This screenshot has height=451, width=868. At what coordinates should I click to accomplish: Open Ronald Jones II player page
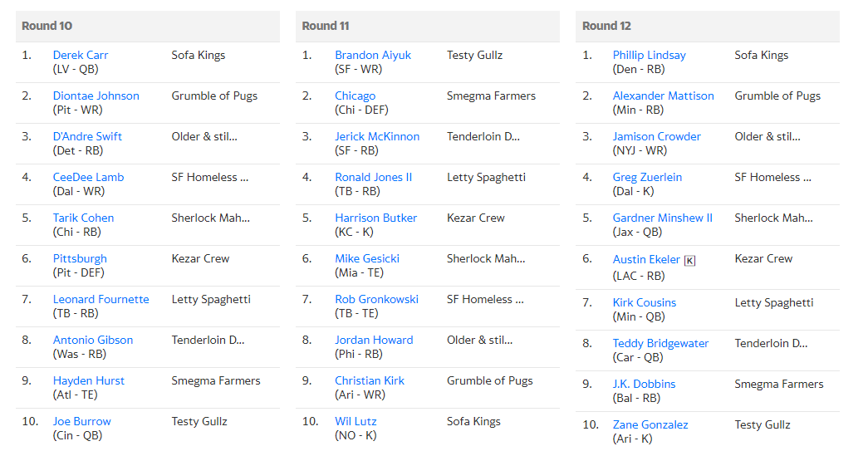tap(374, 177)
